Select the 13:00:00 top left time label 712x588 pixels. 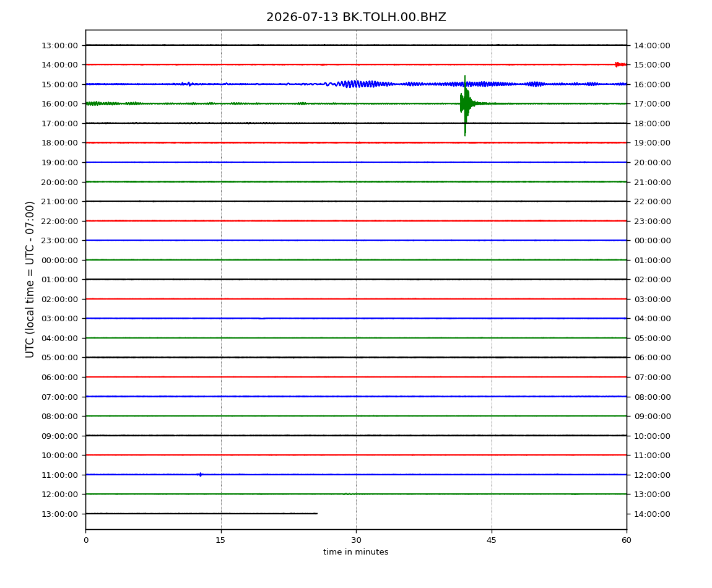[59, 45]
